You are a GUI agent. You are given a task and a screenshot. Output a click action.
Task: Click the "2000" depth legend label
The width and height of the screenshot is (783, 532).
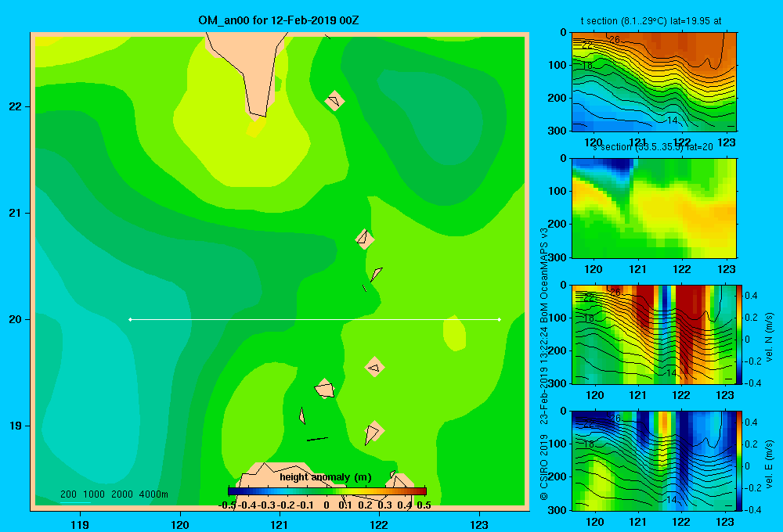pyautogui.click(x=122, y=494)
